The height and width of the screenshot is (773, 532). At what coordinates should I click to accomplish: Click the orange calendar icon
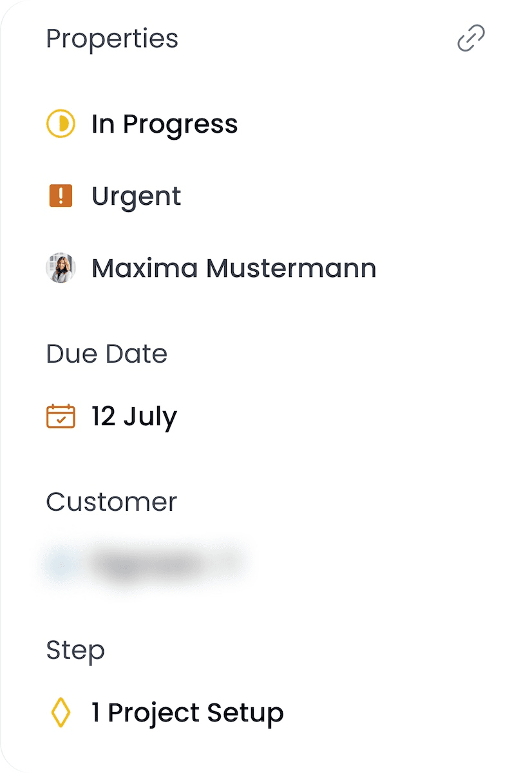click(61, 417)
